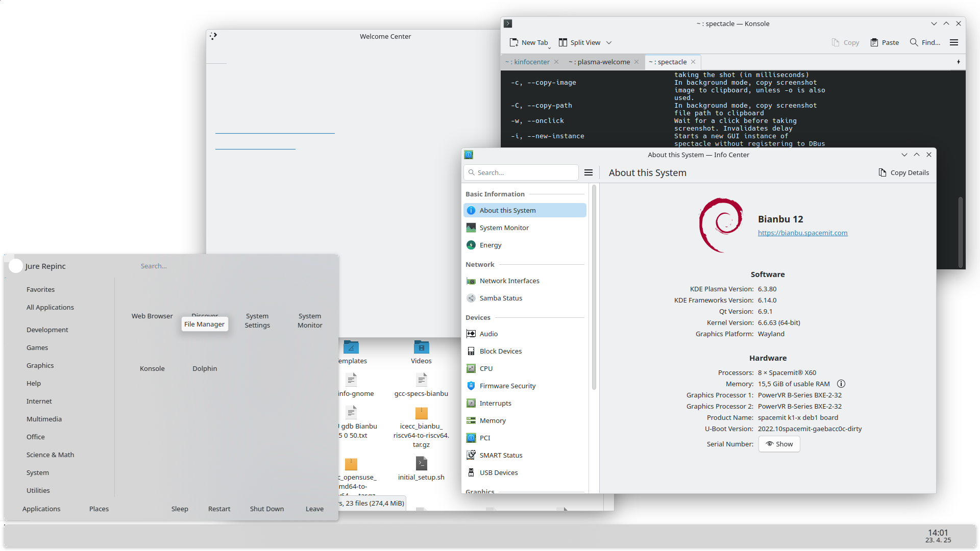Select the initial_setup.sh file in Dolphin
Screen dimensions: 980x551
tap(421, 469)
